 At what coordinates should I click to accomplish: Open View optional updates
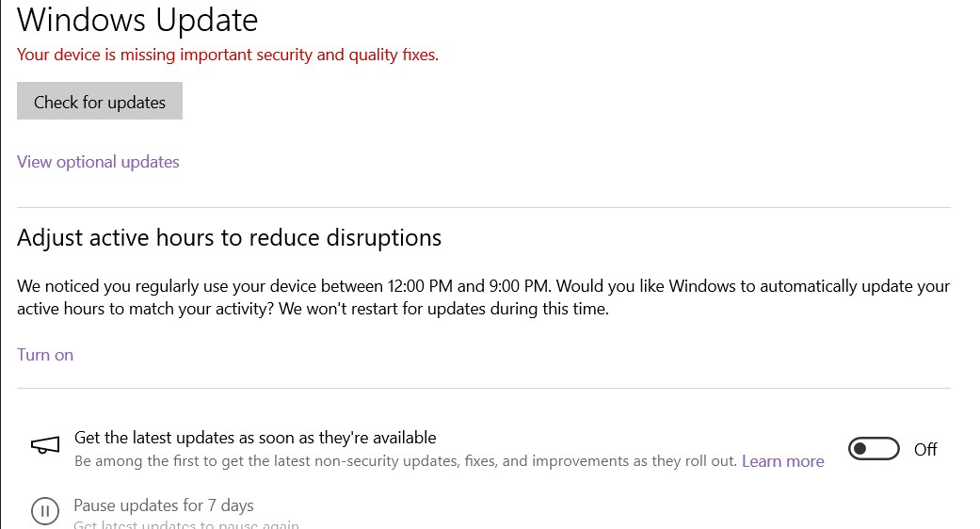tap(98, 162)
